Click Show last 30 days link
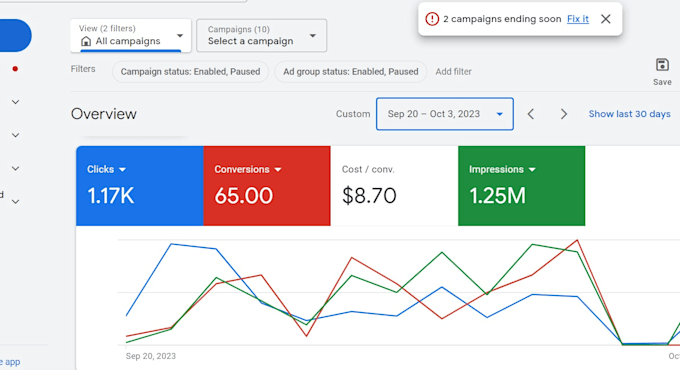 629,114
